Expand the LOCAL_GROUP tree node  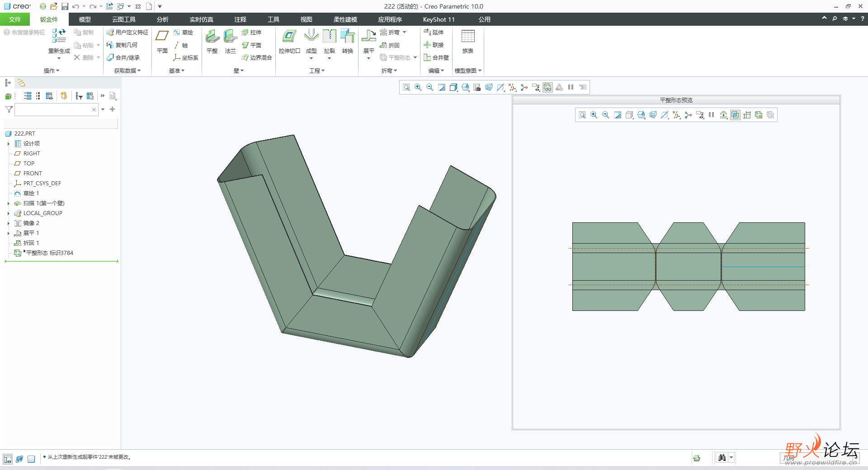click(8, 213)
